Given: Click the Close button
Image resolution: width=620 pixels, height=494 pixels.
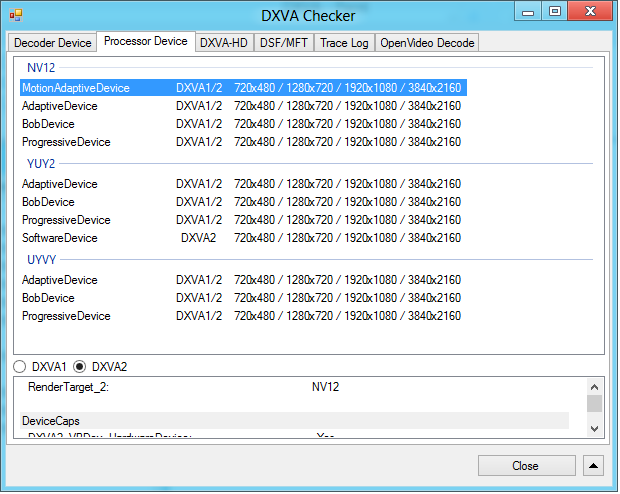Looking at the screenshot, I should 527,466.
